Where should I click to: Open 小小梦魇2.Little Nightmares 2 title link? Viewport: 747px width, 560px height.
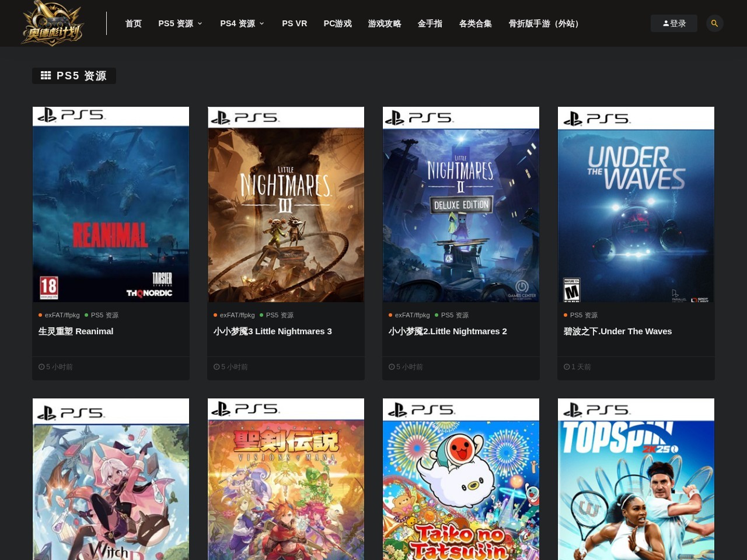(448, 331)
